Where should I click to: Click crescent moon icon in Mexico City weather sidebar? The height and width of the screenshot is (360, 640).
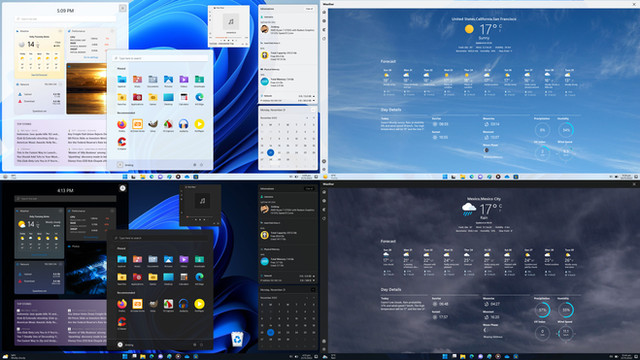tap(324, 210)
